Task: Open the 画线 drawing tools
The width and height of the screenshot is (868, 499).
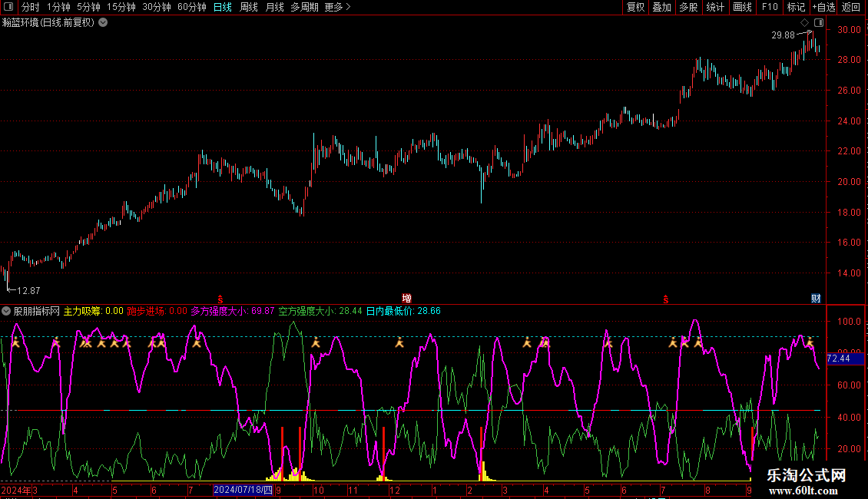Action: (x=742, y=7)
